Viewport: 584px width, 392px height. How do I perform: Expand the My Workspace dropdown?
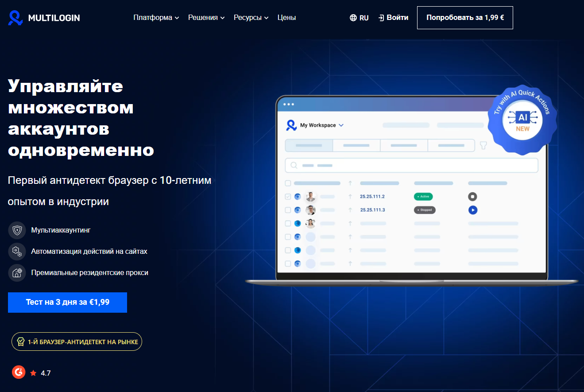click(341, 125)
